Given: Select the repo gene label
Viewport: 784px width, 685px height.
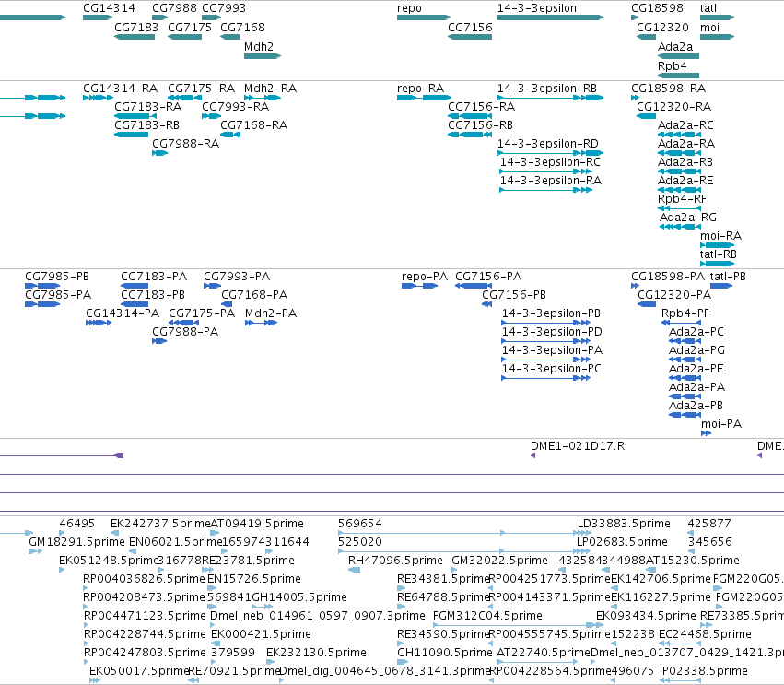Looking at the screenshot, I should point(409,8).
